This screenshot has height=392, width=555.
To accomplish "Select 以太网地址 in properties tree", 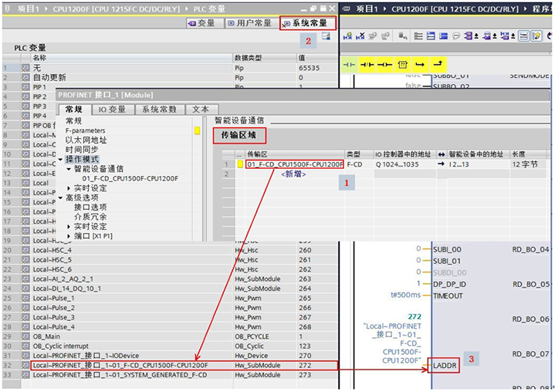I will coord(86,140).
